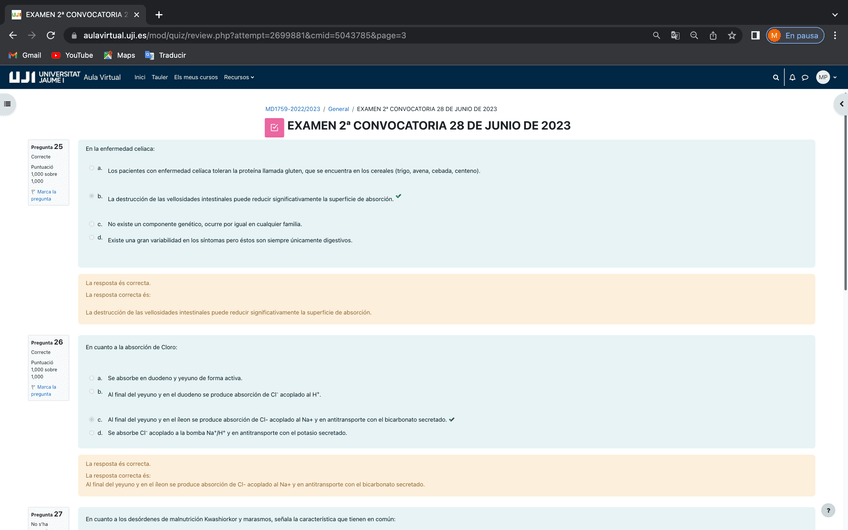Reload the page with the browser refresh icon
Image resolution: width=848 pixels, height=530 pixels.
pyautogui.click(x=50, y=35)
